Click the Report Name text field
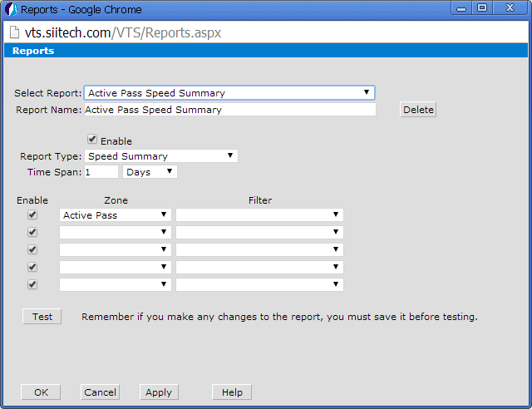Image resolution: width=532 pixels, height=409 pixels. pos(229,110)
